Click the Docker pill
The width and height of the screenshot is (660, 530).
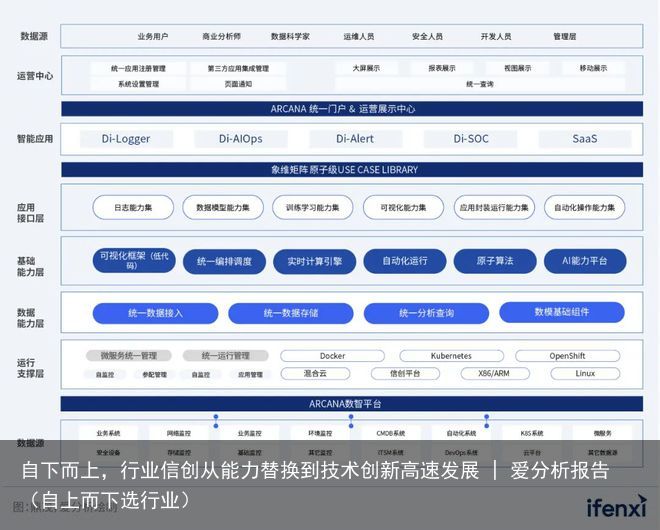click(x=333, y=356)
